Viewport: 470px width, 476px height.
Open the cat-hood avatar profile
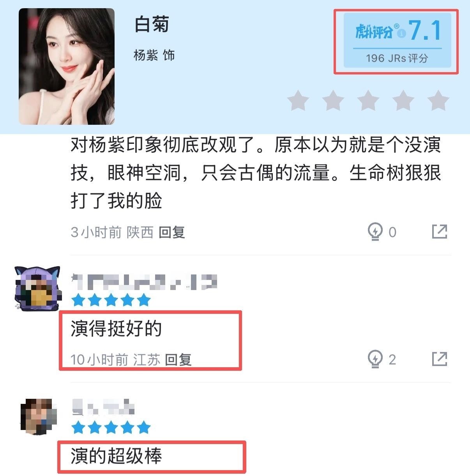pos(37,289)
